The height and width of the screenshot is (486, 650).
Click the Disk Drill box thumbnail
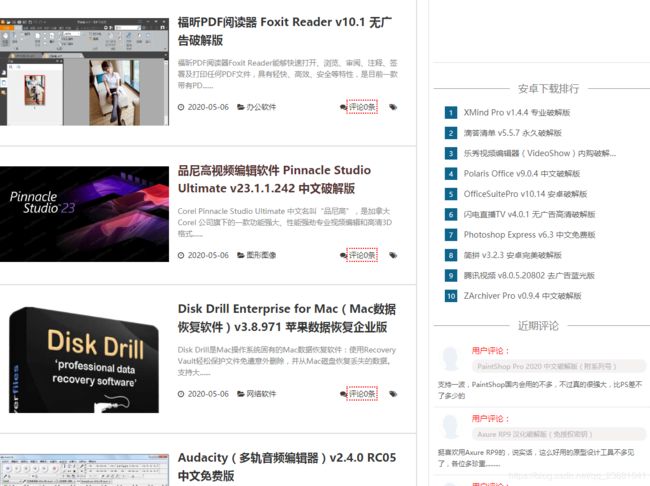click(x=84, y=360)
